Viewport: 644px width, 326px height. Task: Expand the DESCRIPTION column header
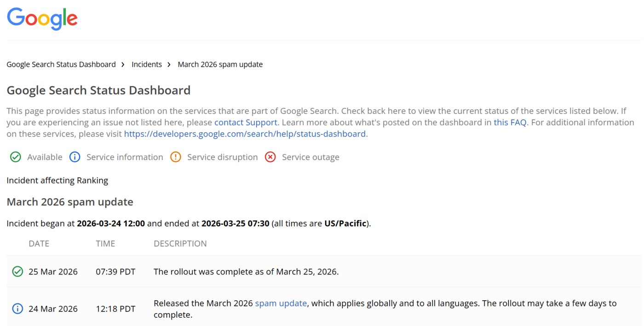click(180, 243)
